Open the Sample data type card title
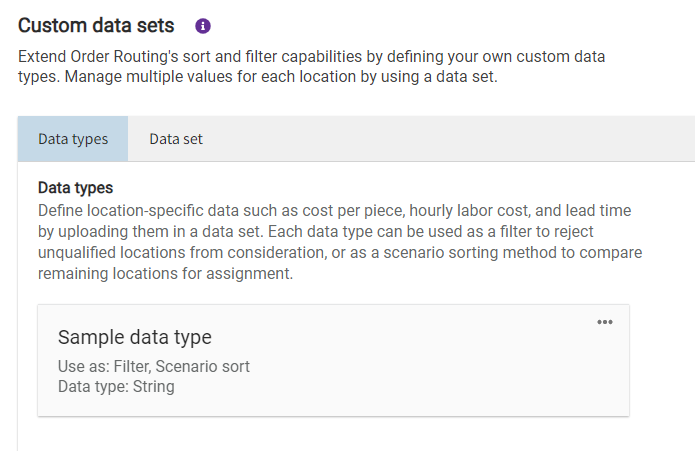 (x=135, y=337)
